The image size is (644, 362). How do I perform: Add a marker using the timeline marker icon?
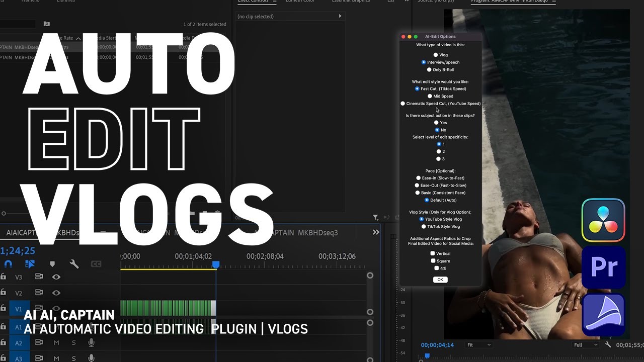pyautogui.click(x=52, y=264)
